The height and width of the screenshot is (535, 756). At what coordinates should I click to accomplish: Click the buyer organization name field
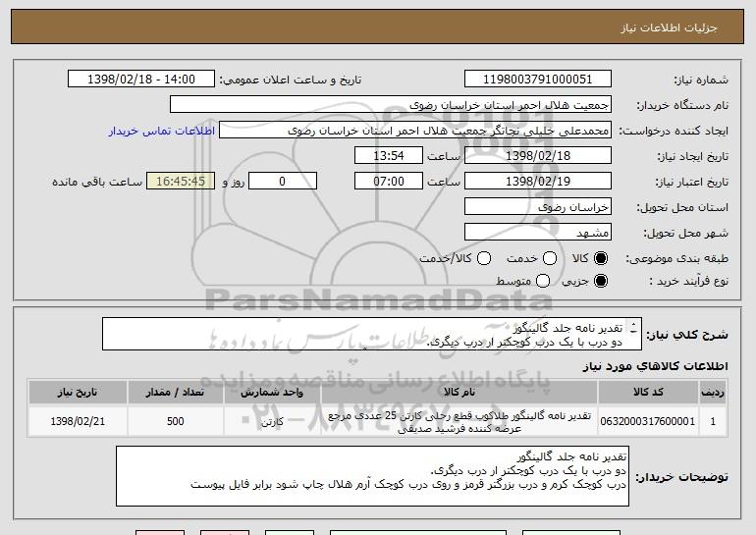click(391, 105)
